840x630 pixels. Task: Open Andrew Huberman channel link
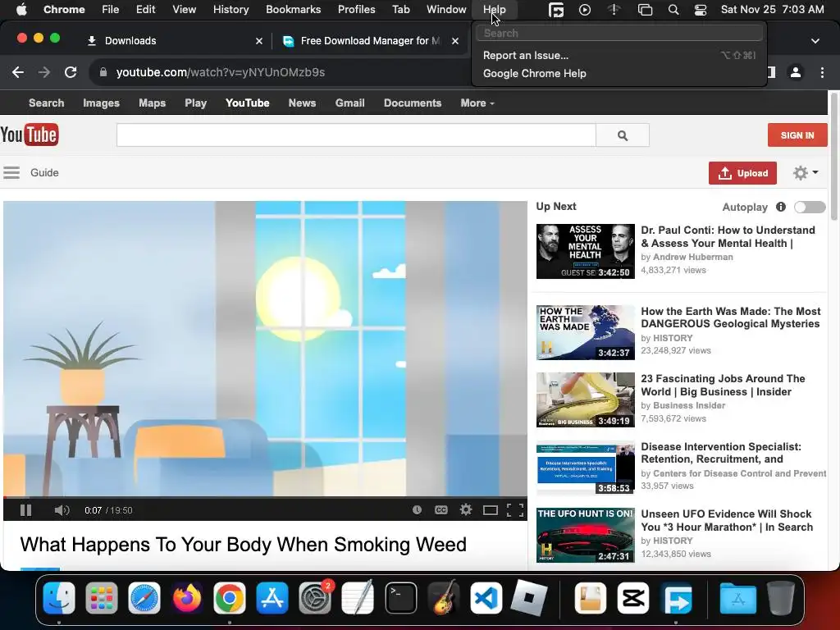[692, 257]
